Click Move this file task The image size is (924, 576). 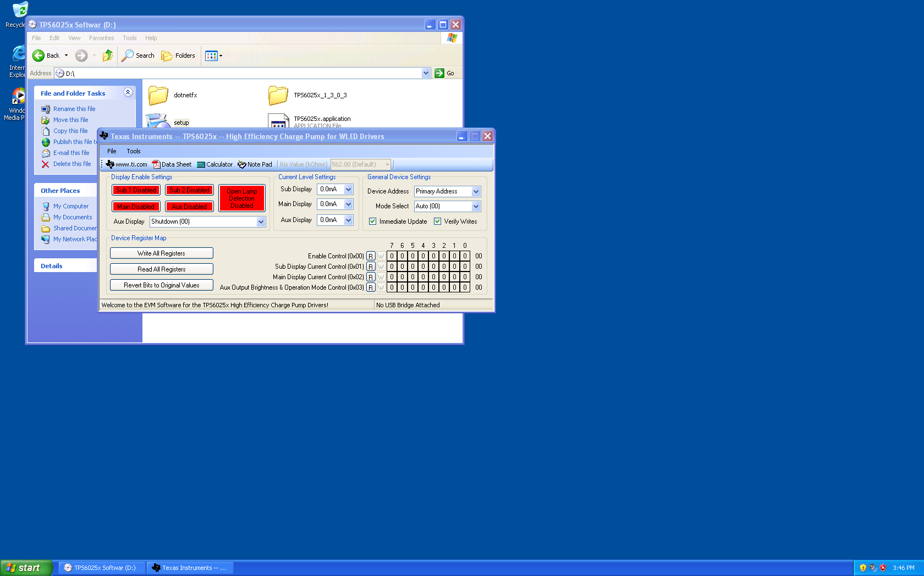pos(65,120)
